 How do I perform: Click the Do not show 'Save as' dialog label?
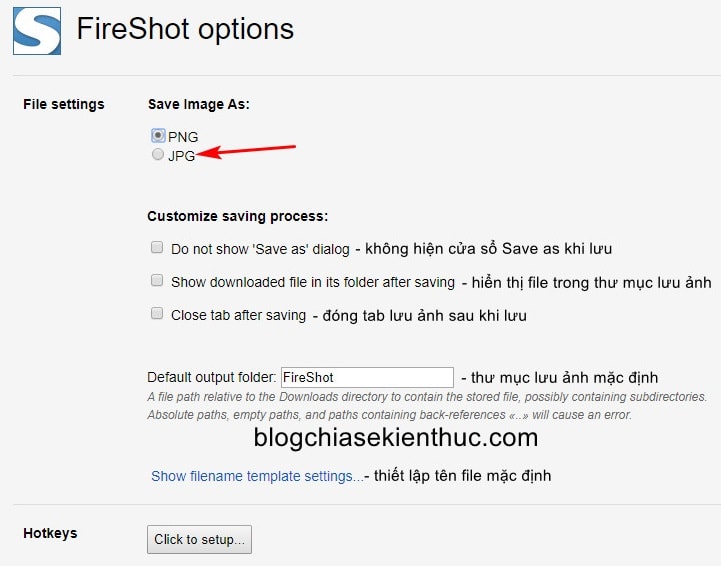[260, 249]
